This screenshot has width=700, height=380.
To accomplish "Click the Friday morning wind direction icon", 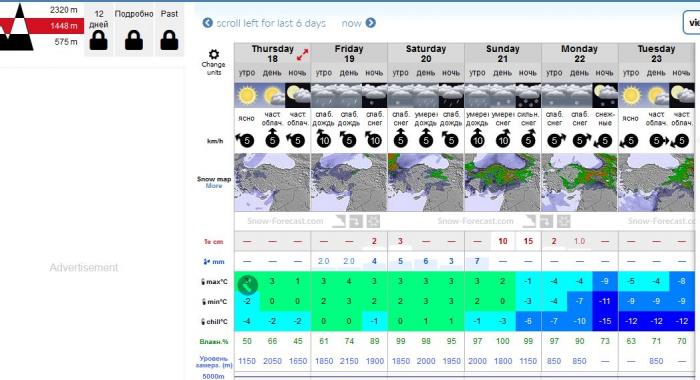I will tap(323, 139).
